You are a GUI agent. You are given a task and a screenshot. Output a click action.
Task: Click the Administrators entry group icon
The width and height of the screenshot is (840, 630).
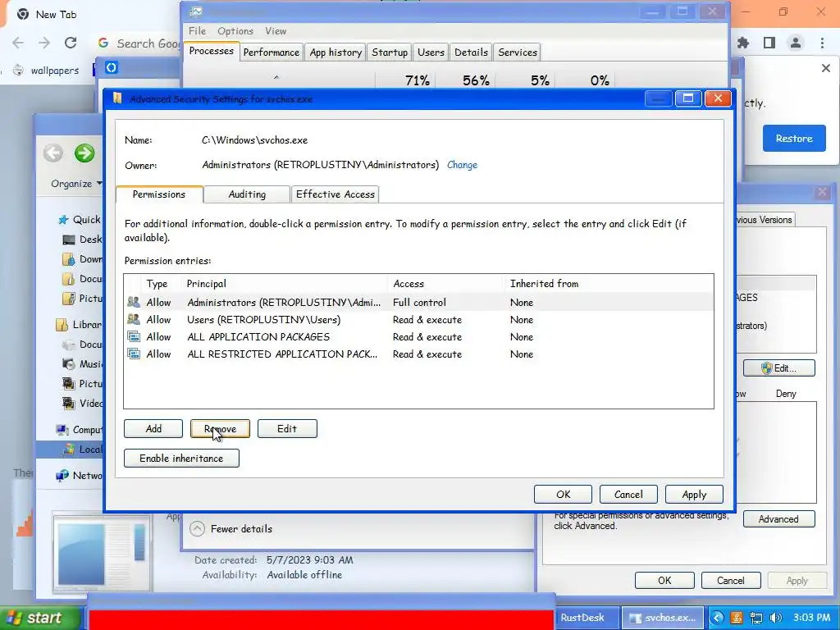click(x=134, y=302)
